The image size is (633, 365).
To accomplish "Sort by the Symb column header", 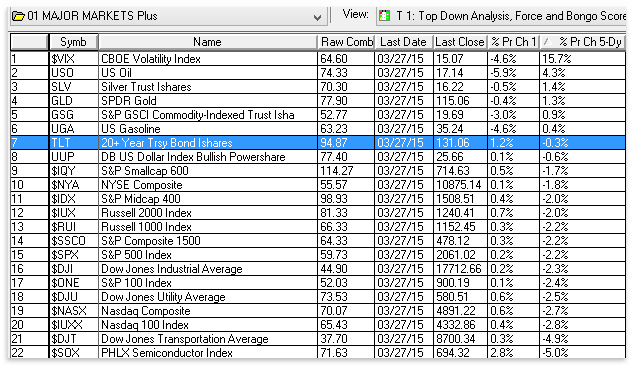I will tap(73, 42).
